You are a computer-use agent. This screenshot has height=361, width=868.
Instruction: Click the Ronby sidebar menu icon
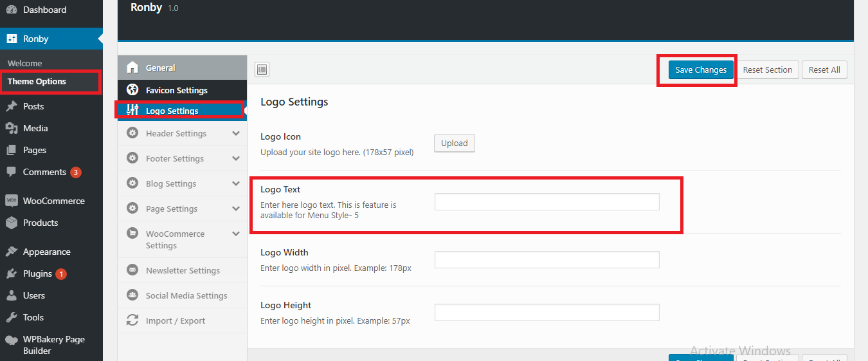(12, 39)
